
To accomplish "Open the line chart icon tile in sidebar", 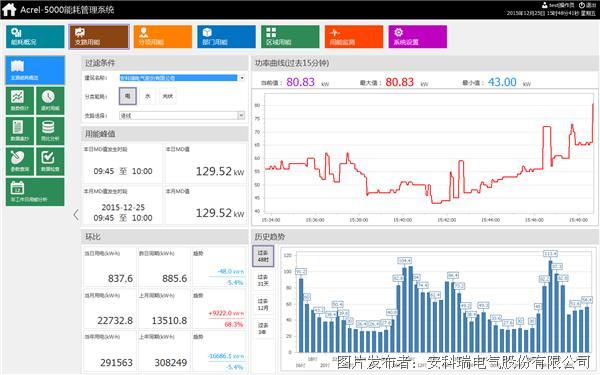I will [20, 100].
